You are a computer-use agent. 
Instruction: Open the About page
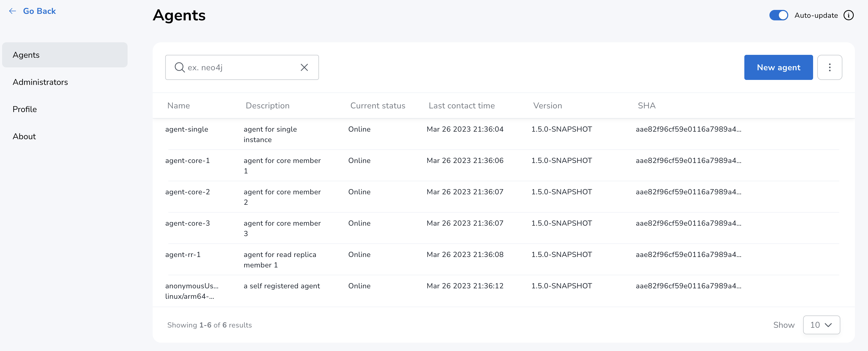pyautogui.click(x=24, y=136)
